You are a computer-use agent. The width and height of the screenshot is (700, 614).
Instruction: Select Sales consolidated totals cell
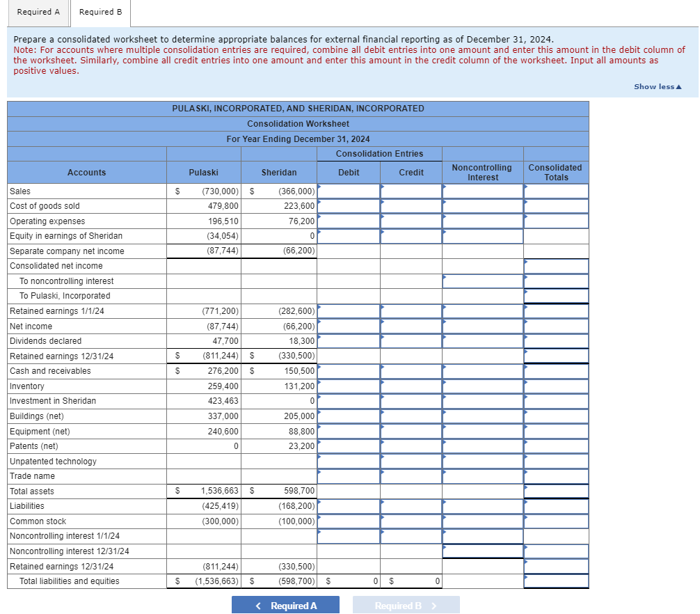click(556, 191)
